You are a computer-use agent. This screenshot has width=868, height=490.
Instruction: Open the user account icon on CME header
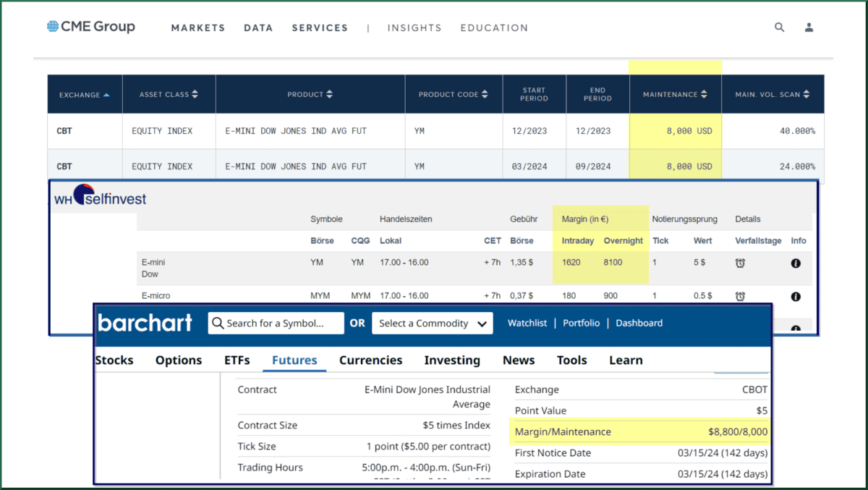(809, 27)
